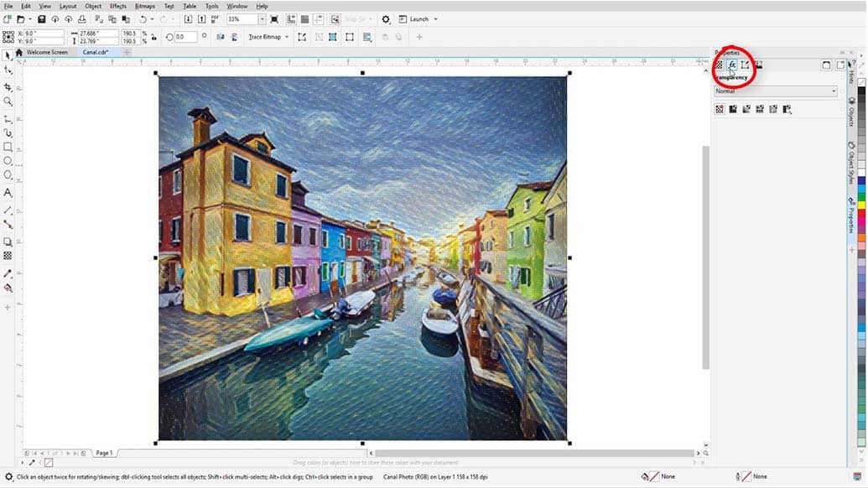Select the Text tool
Viewport: 868px width, 488px height.
(8, 193)
